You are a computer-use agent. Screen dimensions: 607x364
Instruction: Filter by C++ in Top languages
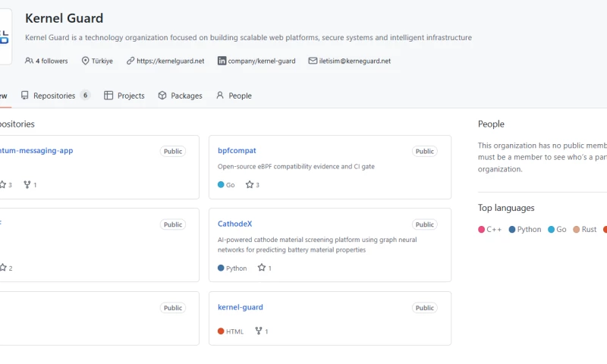(x=489, y=229)
